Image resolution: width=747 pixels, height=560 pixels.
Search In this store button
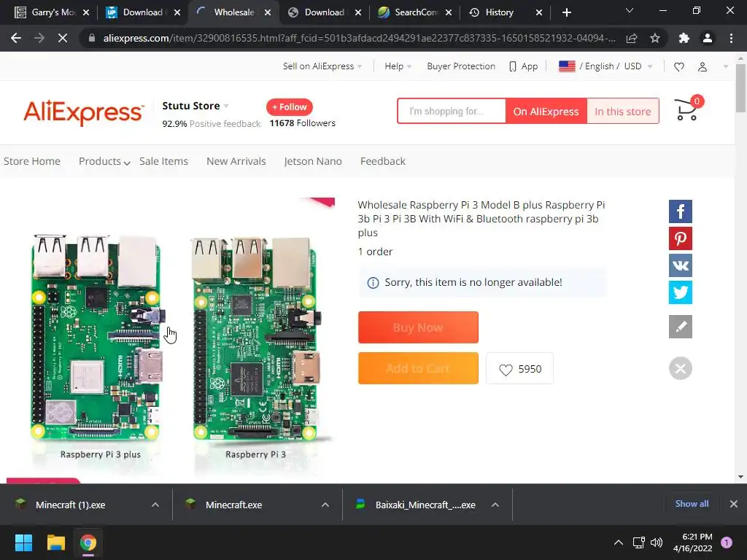[x=623, y=112]
